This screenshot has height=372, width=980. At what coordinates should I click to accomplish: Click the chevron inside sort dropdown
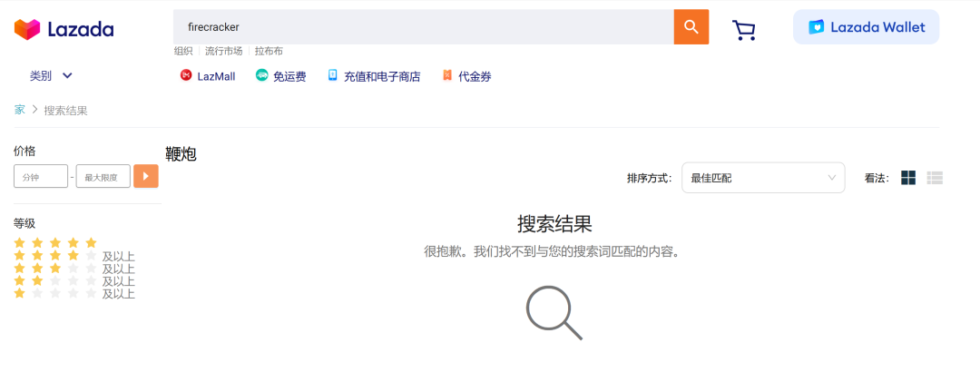coord(832,178)
